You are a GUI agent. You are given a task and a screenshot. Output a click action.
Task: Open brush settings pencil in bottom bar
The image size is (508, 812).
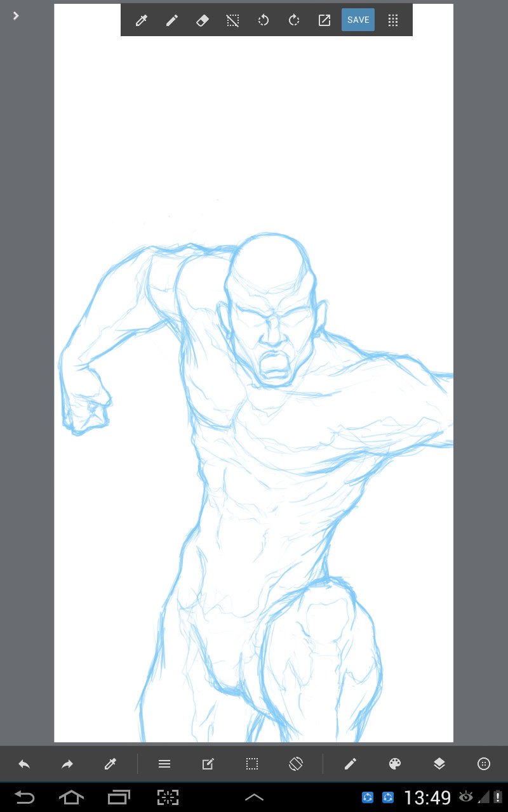pyautogui.click(x=351, y=764)
